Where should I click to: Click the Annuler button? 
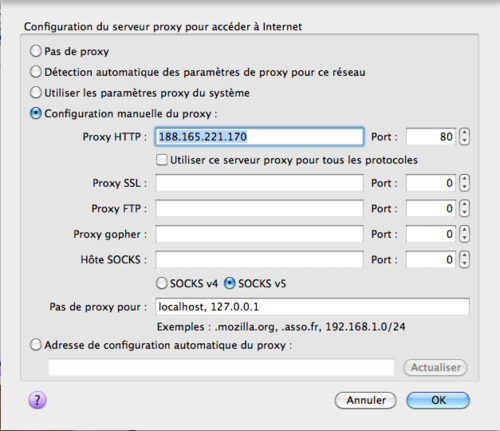tap(366, 400)
